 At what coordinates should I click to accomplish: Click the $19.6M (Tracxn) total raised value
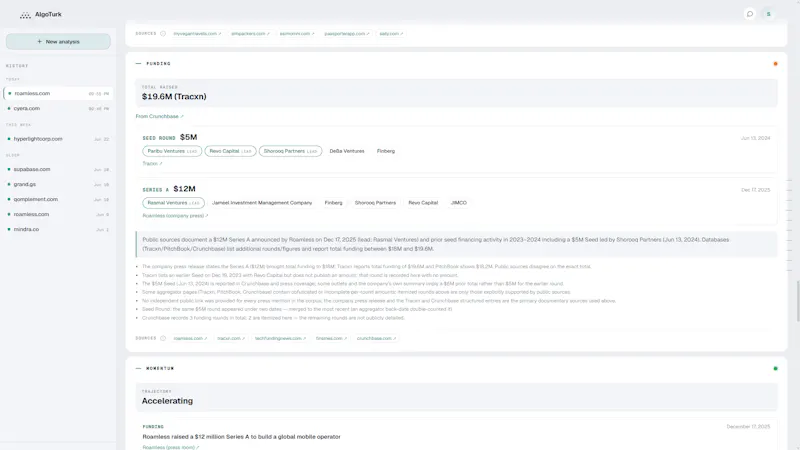(174, 96)
